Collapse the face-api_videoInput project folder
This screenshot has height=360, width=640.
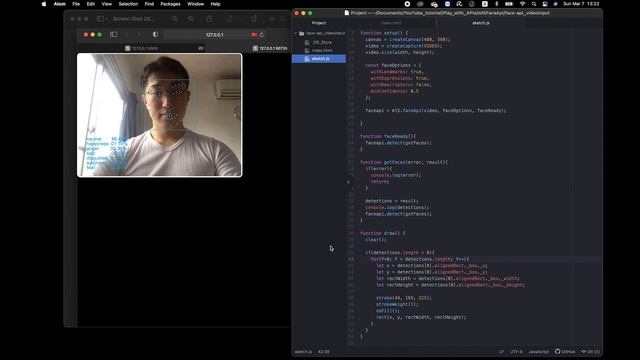296,33
